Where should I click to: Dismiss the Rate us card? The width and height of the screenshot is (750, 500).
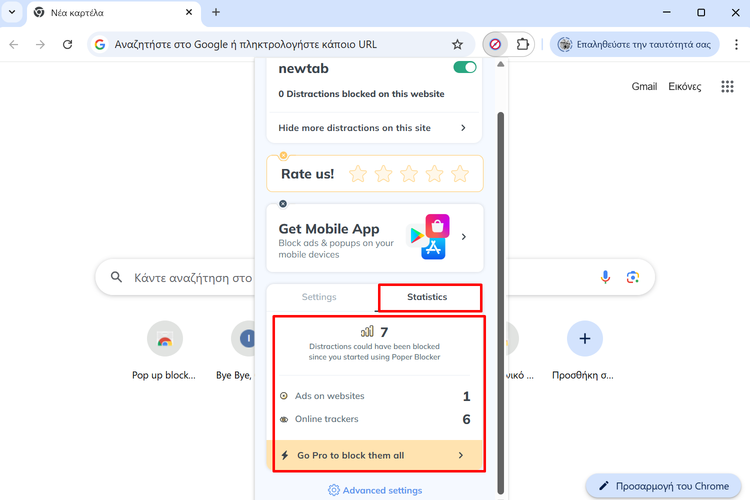[283, 156]
